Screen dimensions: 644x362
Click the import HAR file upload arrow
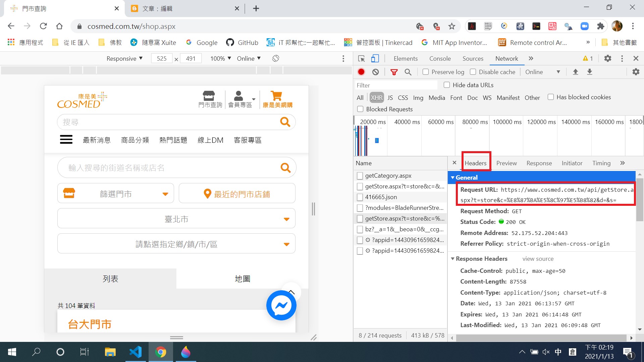[575, 72]
